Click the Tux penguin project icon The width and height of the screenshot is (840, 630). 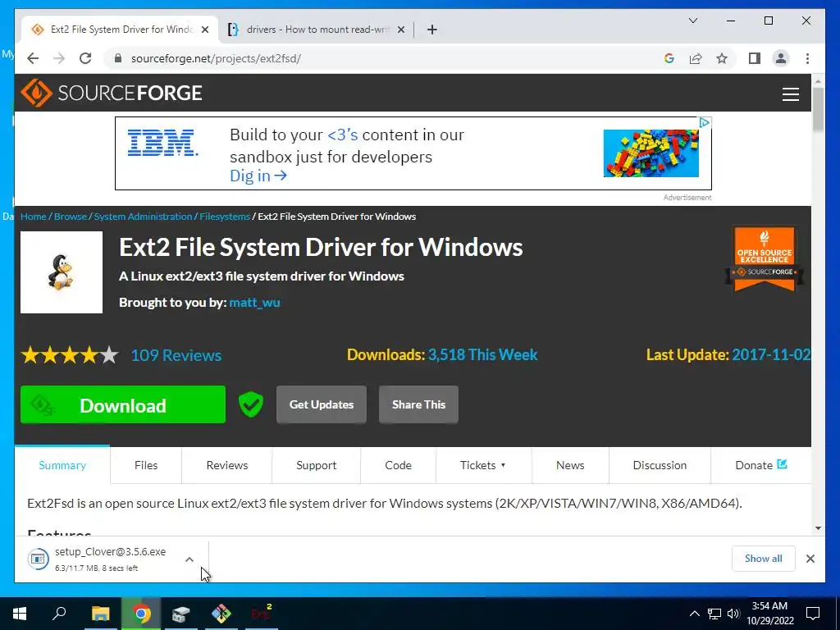coord(62,272)
